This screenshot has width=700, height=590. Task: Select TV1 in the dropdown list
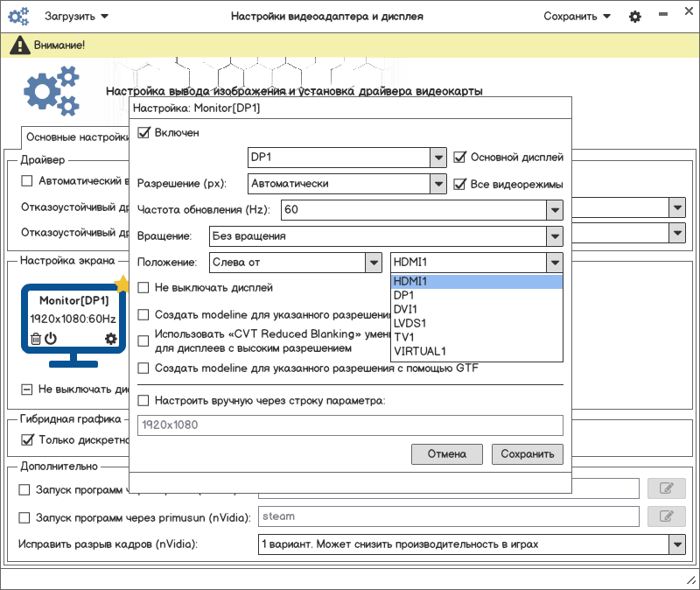point(476,337)
